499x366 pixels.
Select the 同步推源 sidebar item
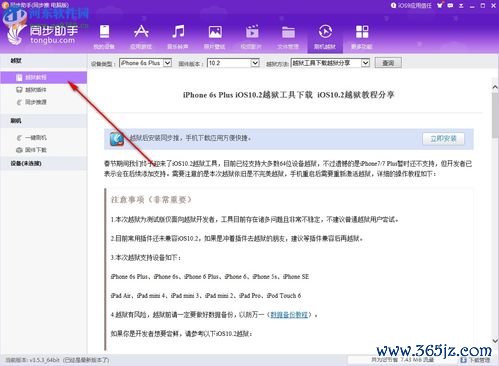pyautogui.click(x=36, y=102)
